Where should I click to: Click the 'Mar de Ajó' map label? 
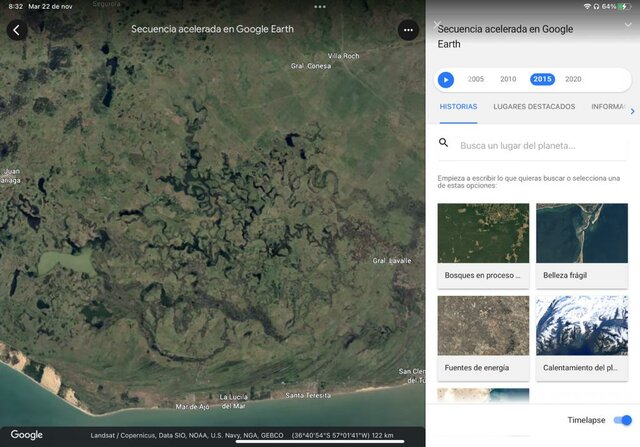[x=192, y=407]
